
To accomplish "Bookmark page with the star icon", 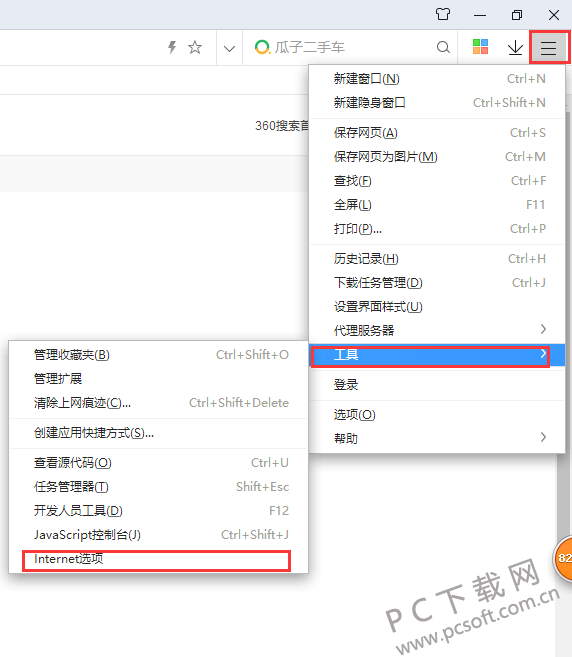I will (x=195, y=47).
